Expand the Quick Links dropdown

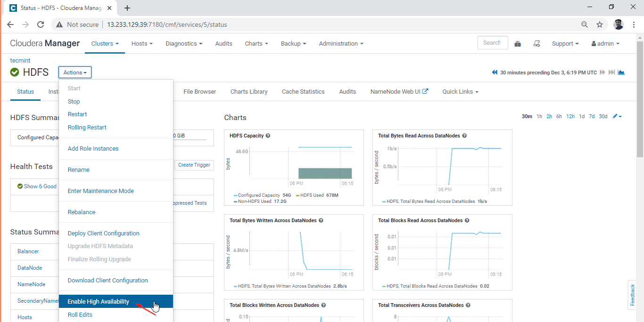click(460, 92)
